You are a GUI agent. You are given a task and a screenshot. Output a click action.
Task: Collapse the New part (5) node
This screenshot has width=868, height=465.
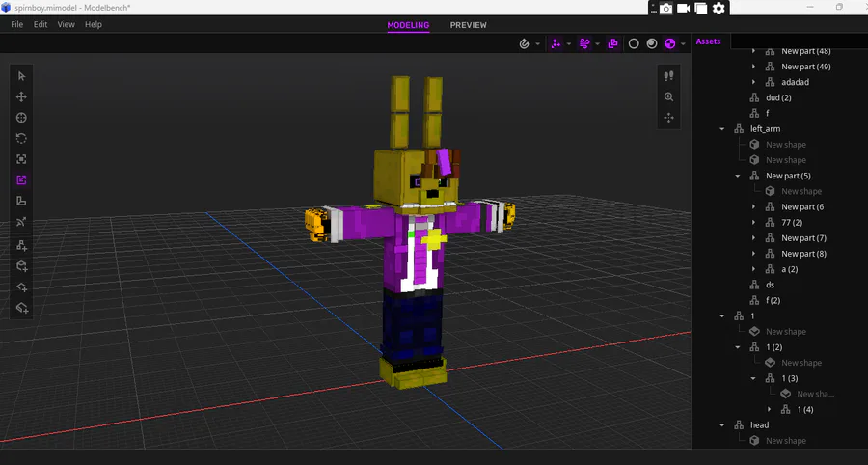click(x=738, y=176)
